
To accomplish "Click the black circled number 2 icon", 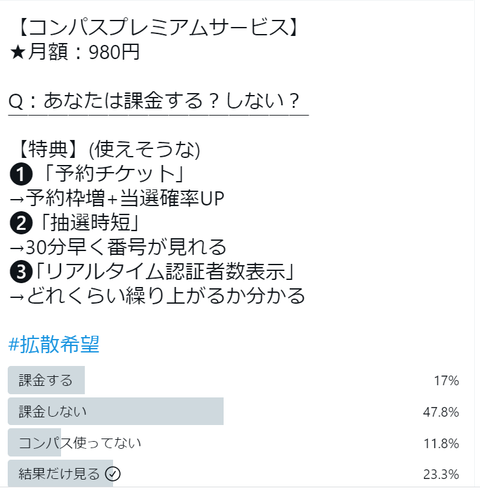I will coord(21,223).
